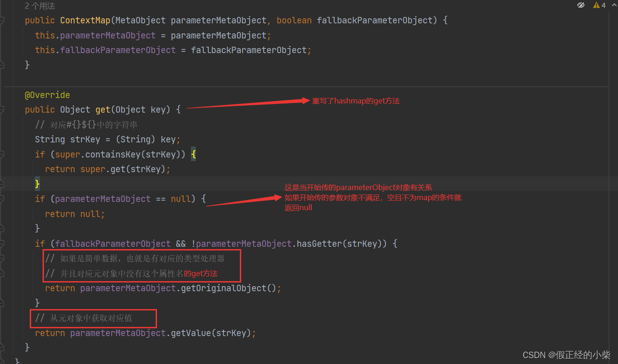Click 'parameterMetaObject == null' condition
Viewport: 618px width, 364px height.
coord(123,199)
